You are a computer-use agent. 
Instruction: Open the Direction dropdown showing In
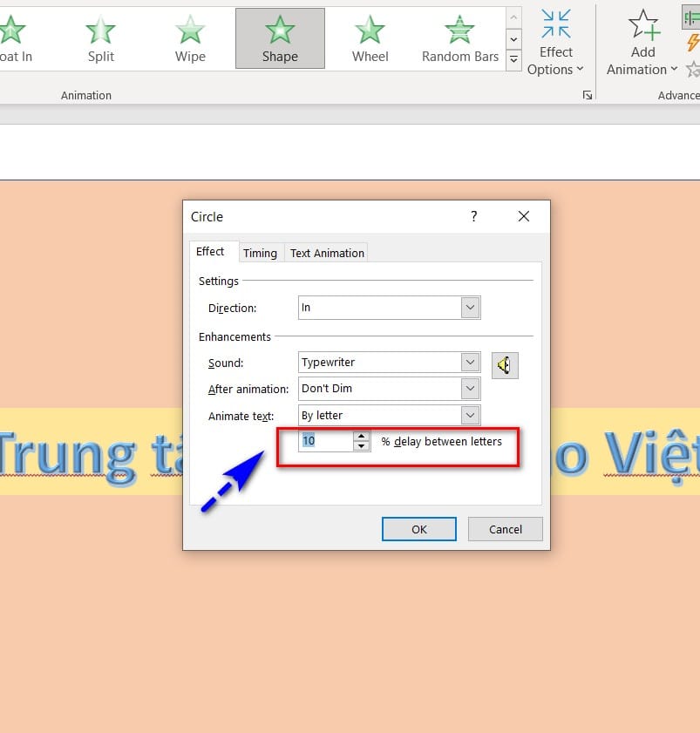click(x=470, y=307)
